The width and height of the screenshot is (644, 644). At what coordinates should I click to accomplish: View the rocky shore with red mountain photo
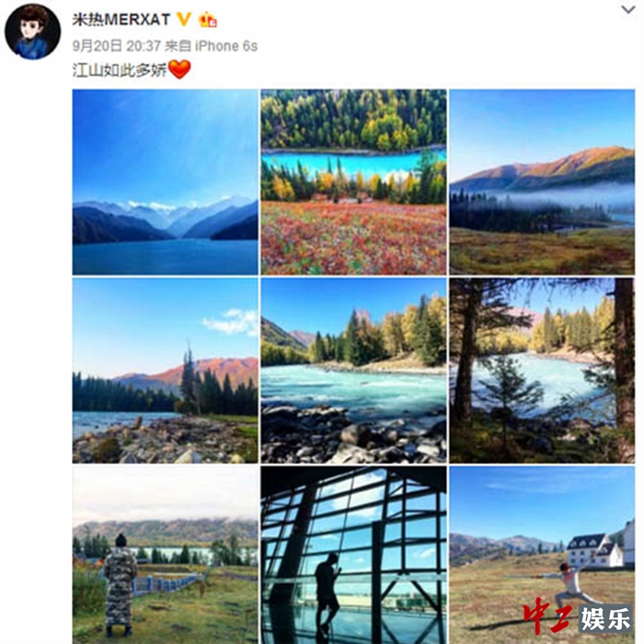point(165,371)
